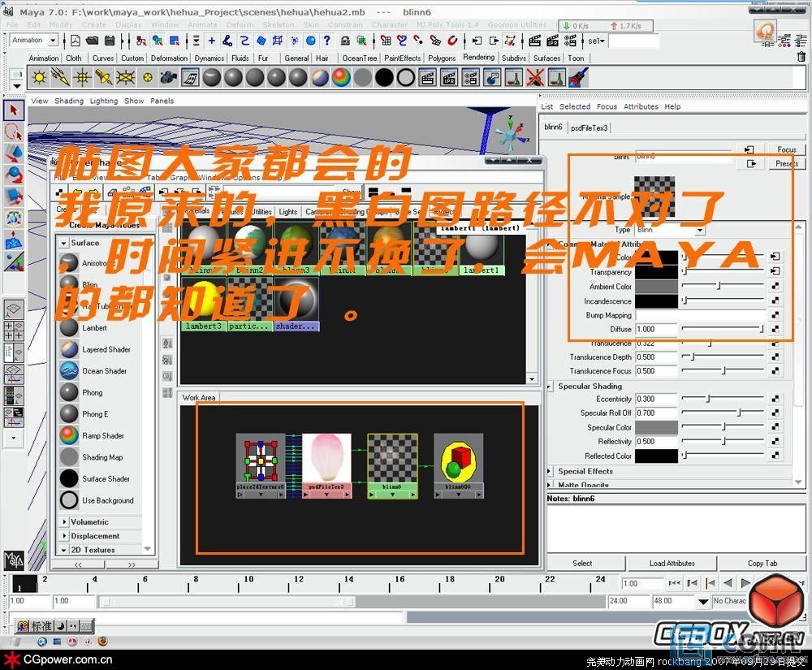Create a camera using the shelf icon

pos(169,78)
